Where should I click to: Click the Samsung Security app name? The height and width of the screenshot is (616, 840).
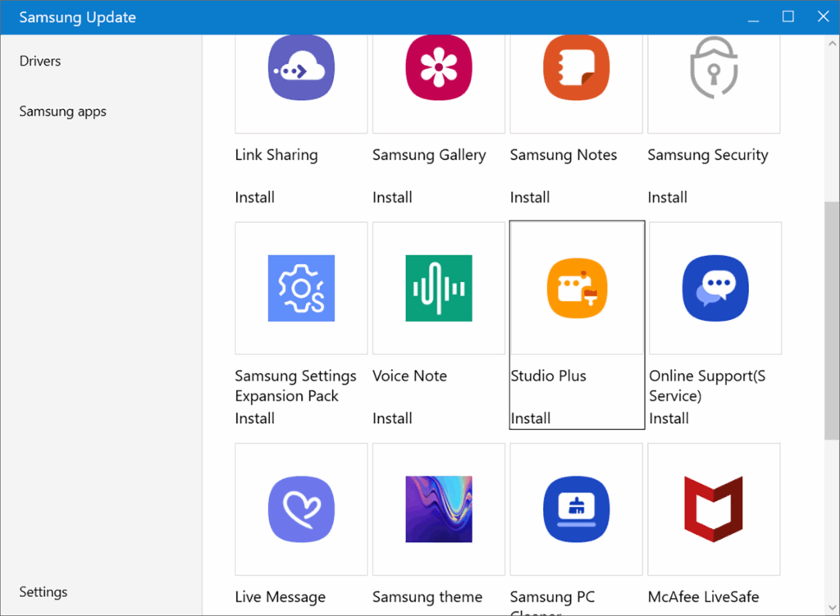(x=708, y=155)
